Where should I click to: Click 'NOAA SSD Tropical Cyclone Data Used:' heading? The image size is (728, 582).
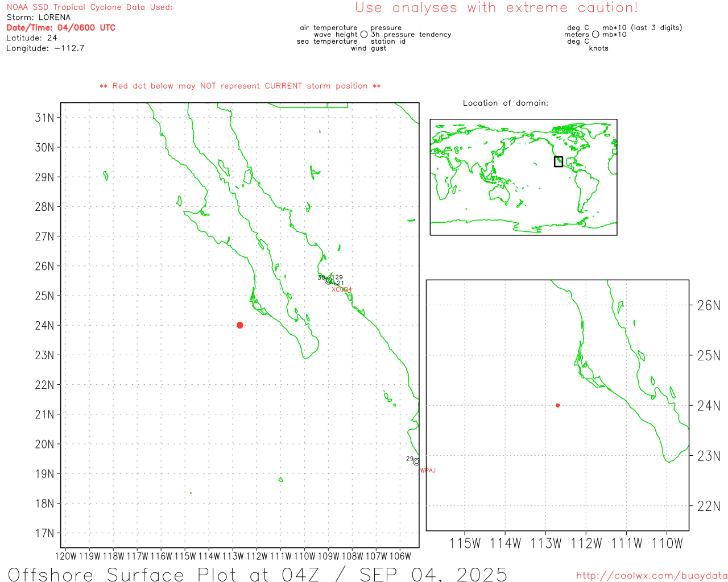(89, 7)
